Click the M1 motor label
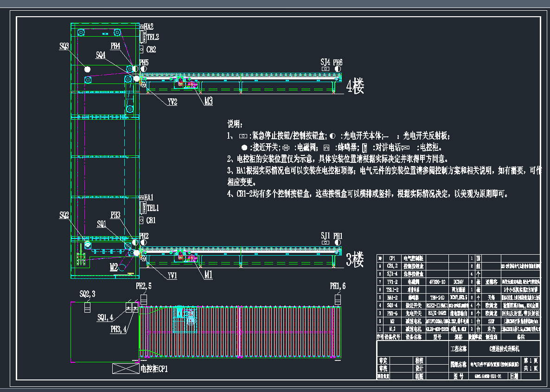550x392 pixels. pyautogui.click(x=208, y=275)
